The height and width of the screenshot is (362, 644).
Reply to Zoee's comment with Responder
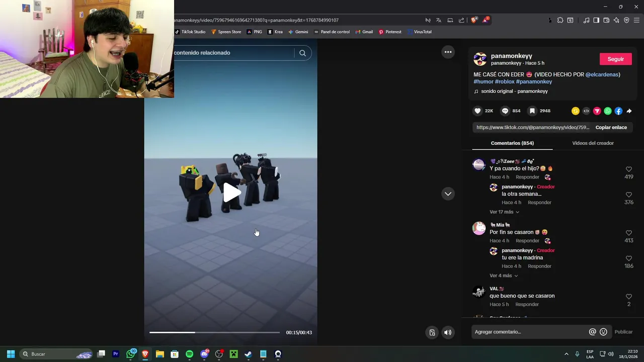[x=527, y=177]
